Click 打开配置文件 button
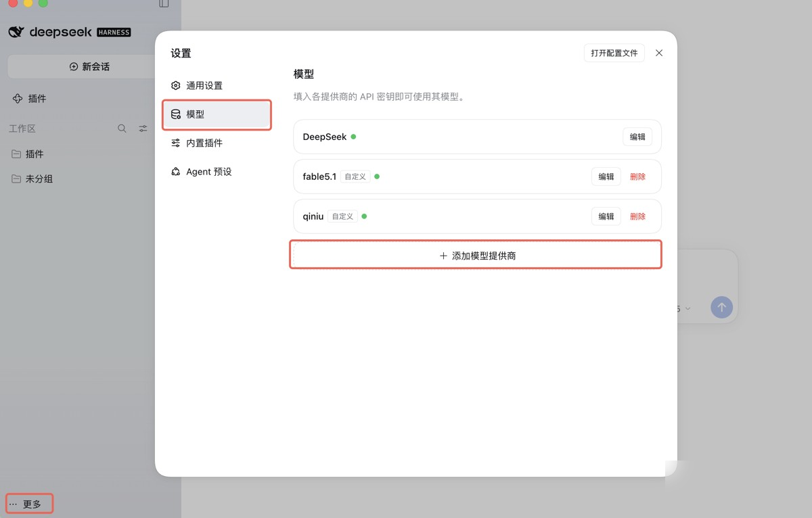Screen dimensions: 812x518 pyautogui.click(x=614, y=53)
